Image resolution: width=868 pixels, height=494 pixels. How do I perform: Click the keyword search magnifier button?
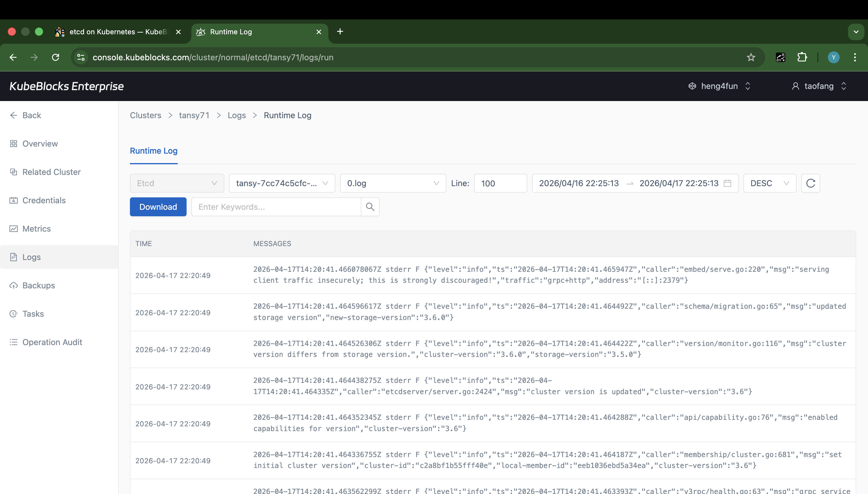370,207
